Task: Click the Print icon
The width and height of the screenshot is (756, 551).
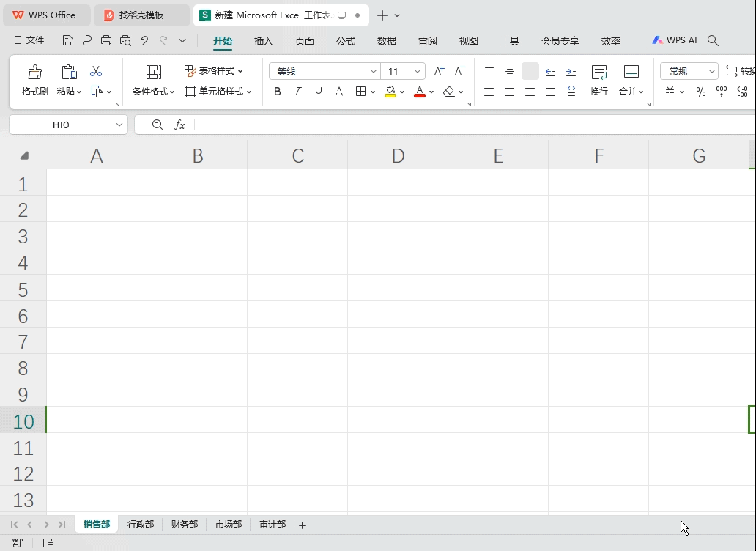Action: click(x=106, y=40)
